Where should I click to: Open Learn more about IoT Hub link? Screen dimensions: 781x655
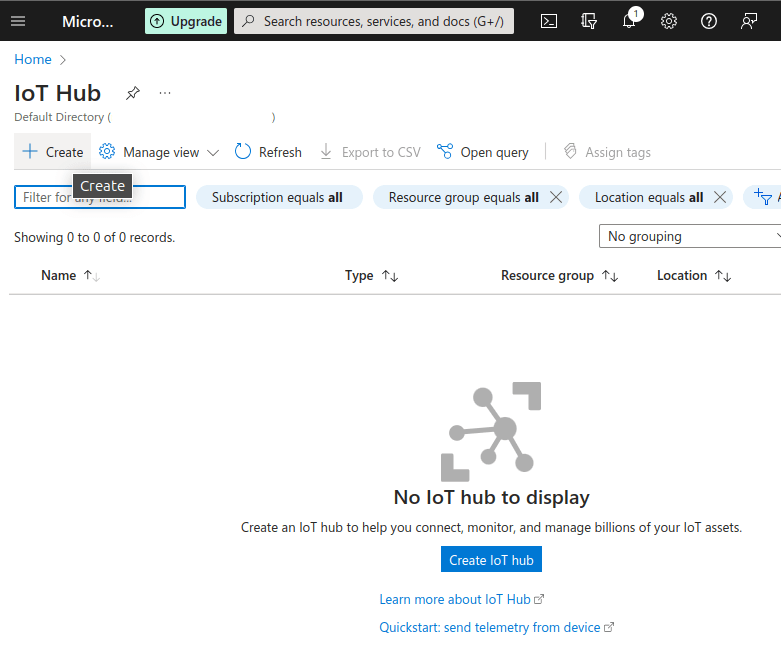(461, 599)
